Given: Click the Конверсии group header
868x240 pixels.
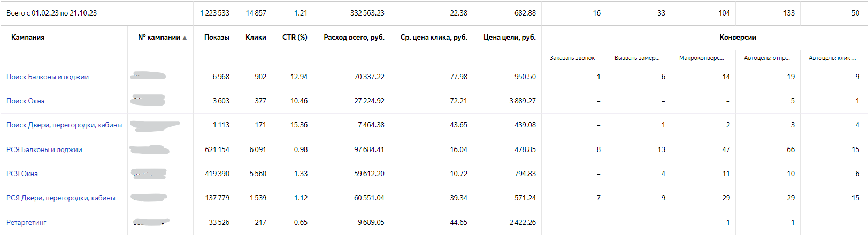Looking at the screenshot, I should 738,37.
